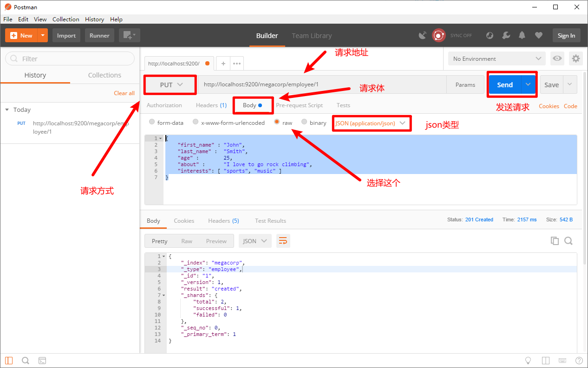Open keyboard shortcuts icon
588x368 pixels.
(562, 361)
